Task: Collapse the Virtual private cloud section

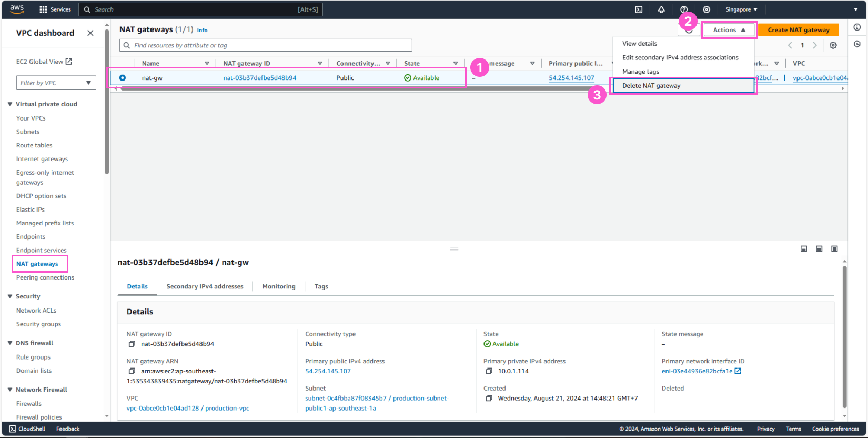Action: pyautogui.click(x=10, y=104)
